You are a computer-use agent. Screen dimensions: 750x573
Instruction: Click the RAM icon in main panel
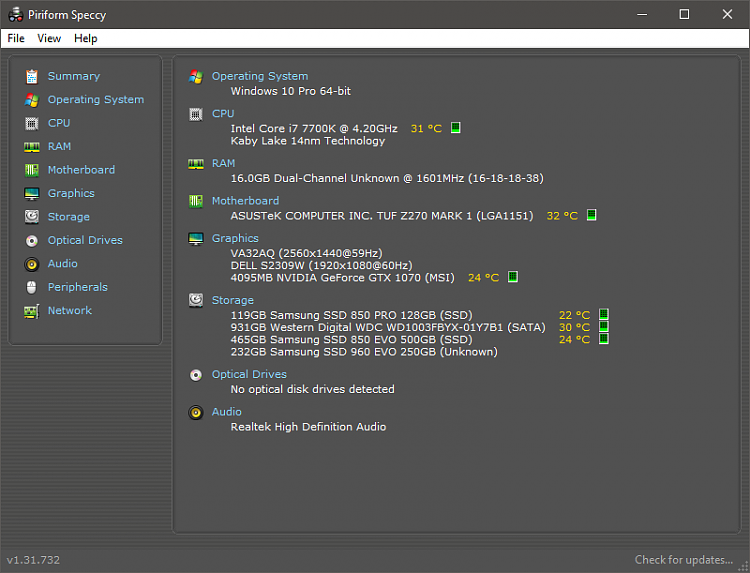point(196,164)
